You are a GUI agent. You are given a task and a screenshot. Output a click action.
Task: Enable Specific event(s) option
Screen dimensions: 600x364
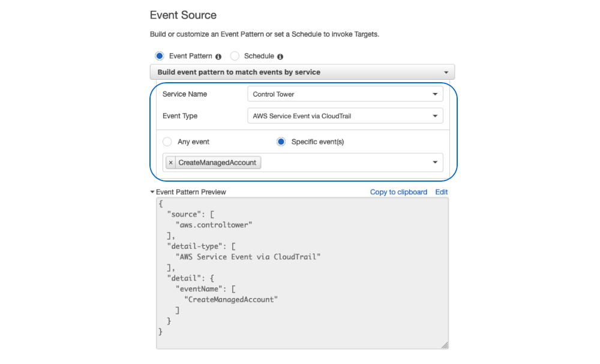(x=281, y=142)
